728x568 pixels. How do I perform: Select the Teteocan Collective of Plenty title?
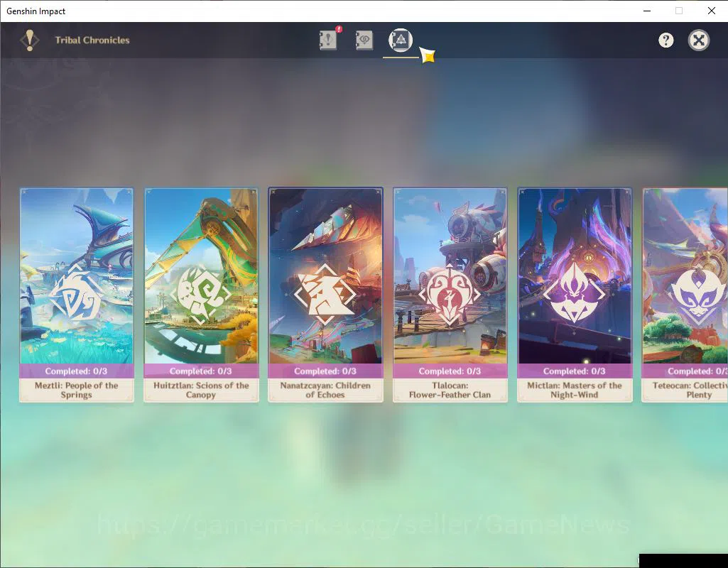pyautogui.click(x=690, y=390)
